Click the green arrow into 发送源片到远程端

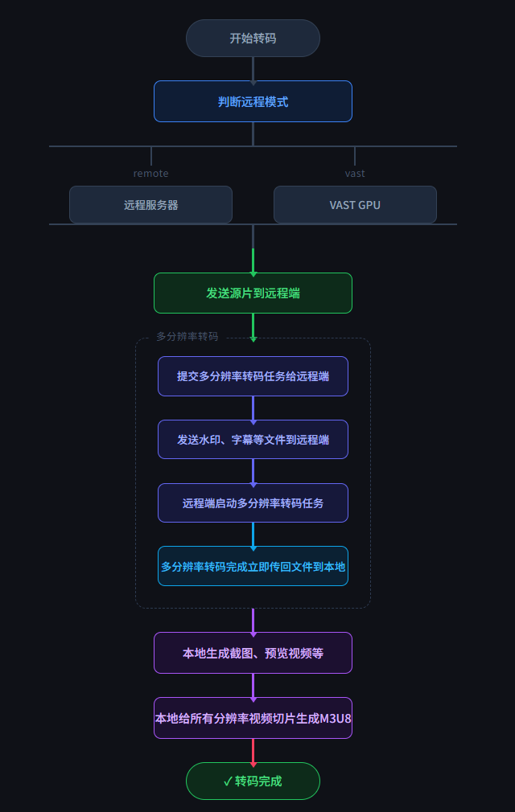tap(253, 262)
